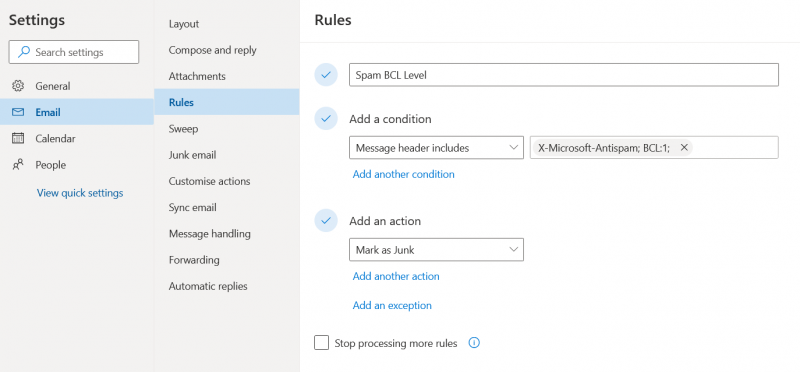
Task: Click checkmark circle next to rule name
Action: [x=326, y=75]
